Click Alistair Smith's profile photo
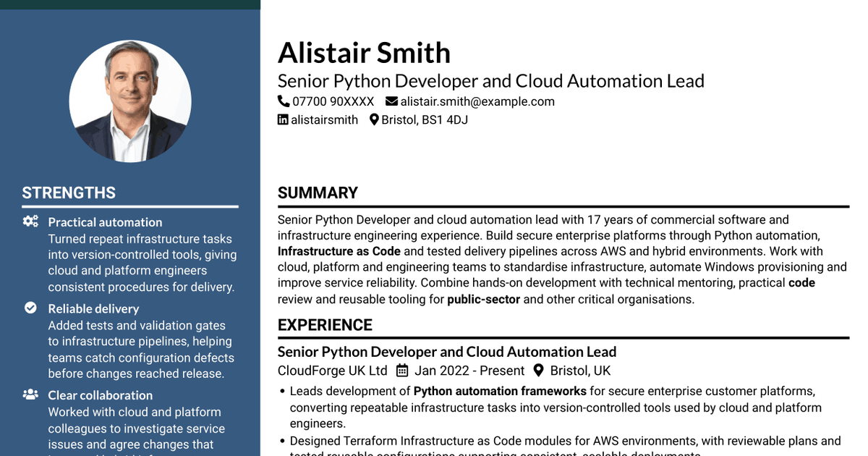The image size is (868, 456). (130, 101)
